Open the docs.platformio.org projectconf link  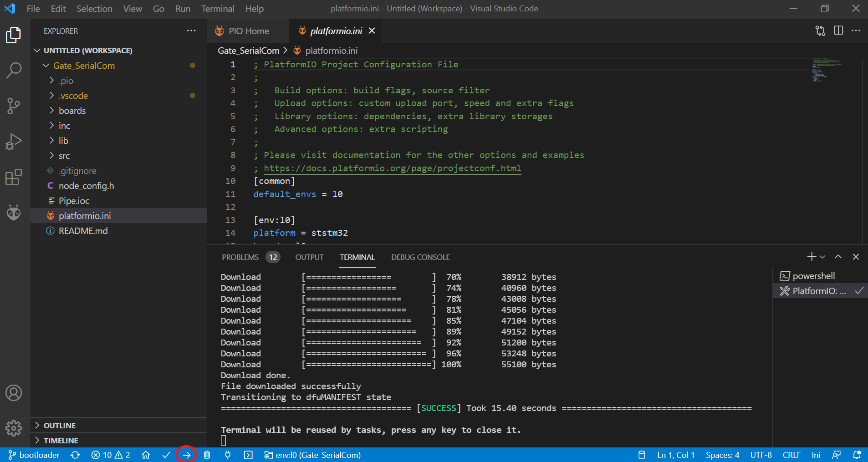392,168
